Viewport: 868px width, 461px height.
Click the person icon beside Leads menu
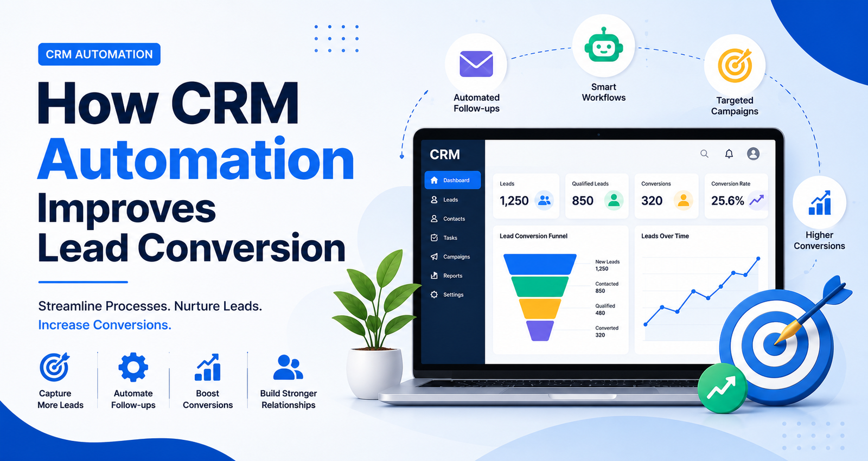tap(434, 200)
